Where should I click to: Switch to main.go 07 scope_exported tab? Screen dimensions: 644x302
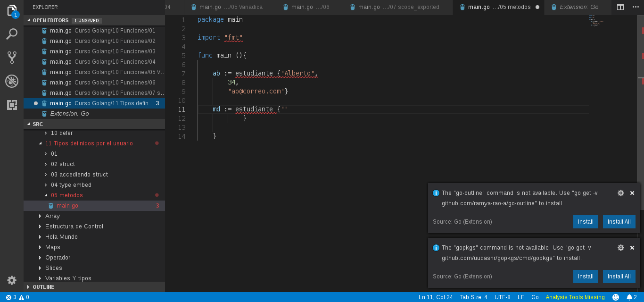click(398, 7)
